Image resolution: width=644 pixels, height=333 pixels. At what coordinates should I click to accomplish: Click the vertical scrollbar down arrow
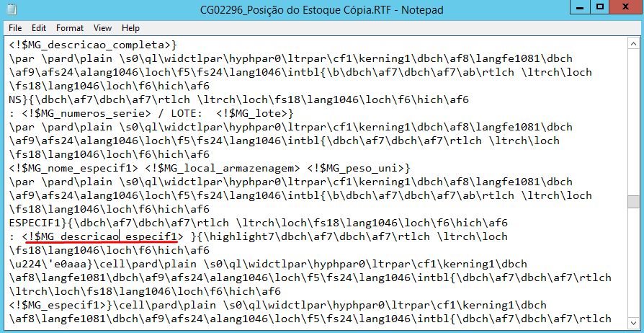coord(633,322)
